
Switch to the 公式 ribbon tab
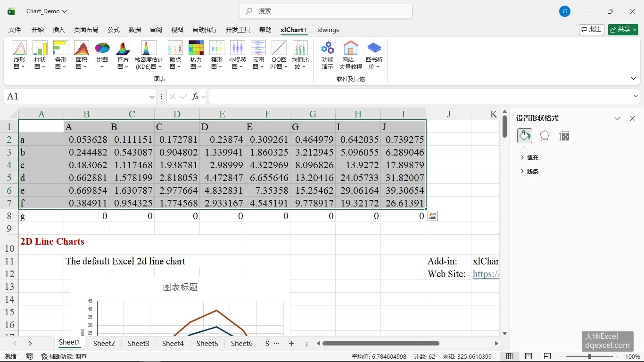coord(114,30)
